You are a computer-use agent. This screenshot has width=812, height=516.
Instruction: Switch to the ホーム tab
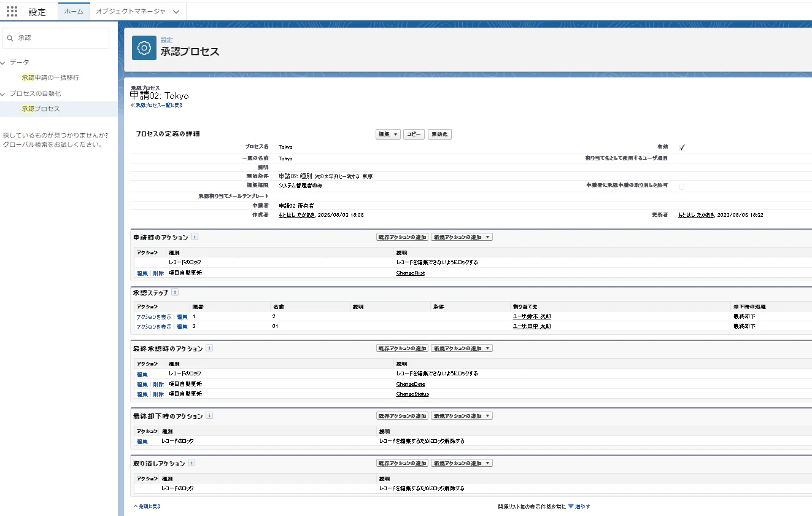pyautogui.click(x=74, y=11)
